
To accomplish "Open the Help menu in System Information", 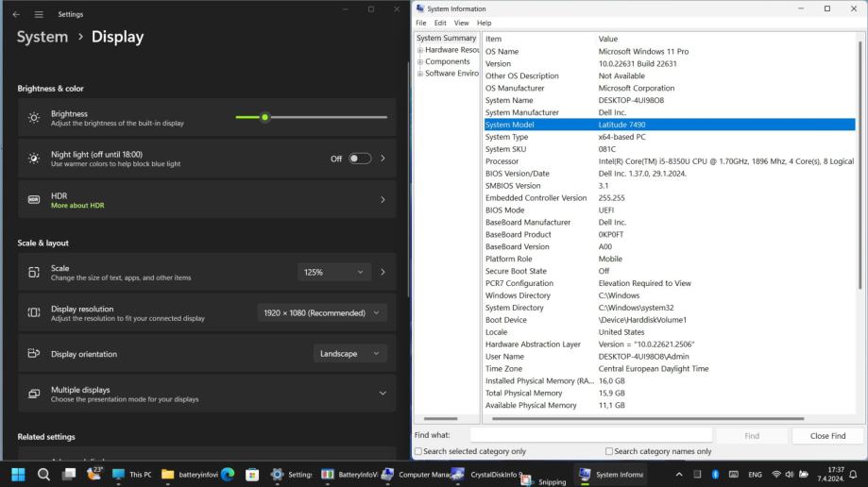I will pyautogui.click(x=484, y=24).
